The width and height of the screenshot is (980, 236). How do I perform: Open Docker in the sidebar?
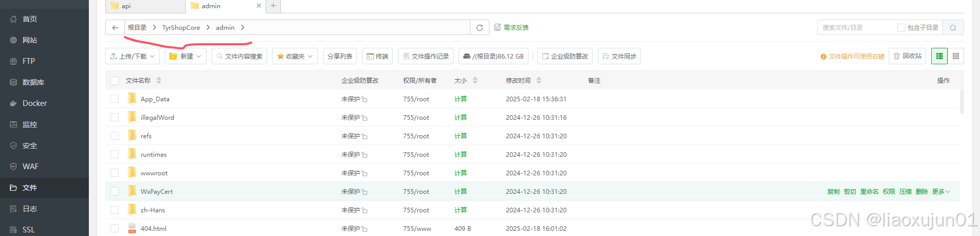coord(34,103)
